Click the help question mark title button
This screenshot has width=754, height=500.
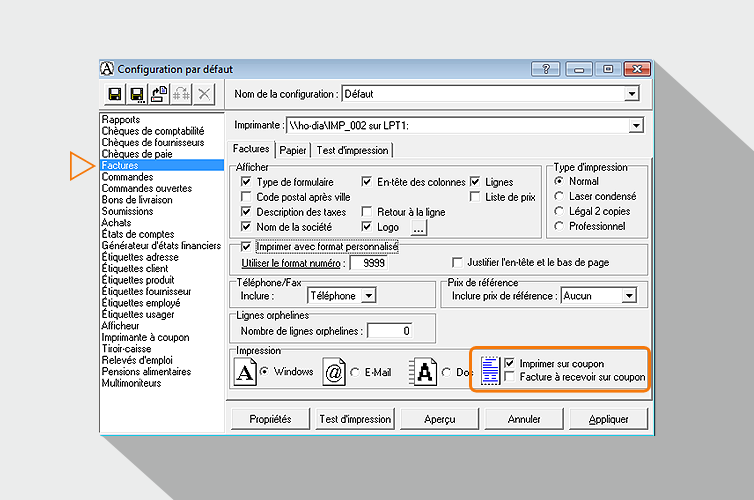pyautogui.click(x=546, y=69)
